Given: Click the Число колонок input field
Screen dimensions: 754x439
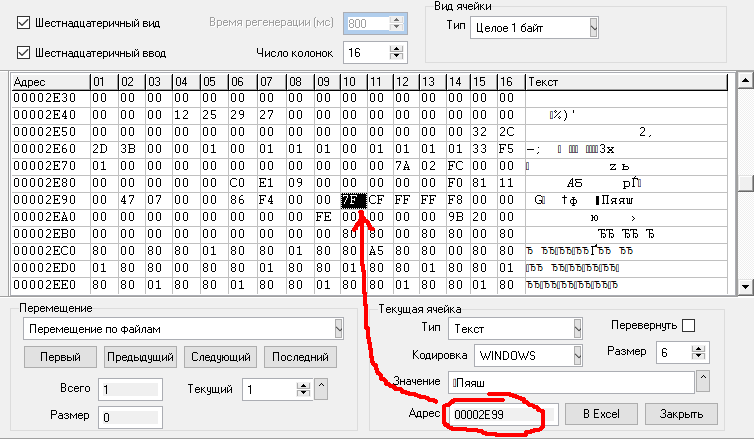Looking at the screenshot, I should click(366, 52).
